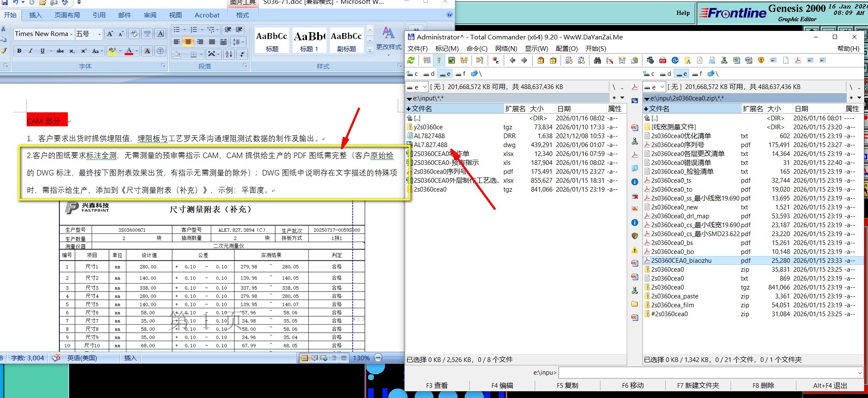Click the F7 新建文件夹 button
Screen dimensions: 868x398
pyautogui.click(x=698, y=385)
